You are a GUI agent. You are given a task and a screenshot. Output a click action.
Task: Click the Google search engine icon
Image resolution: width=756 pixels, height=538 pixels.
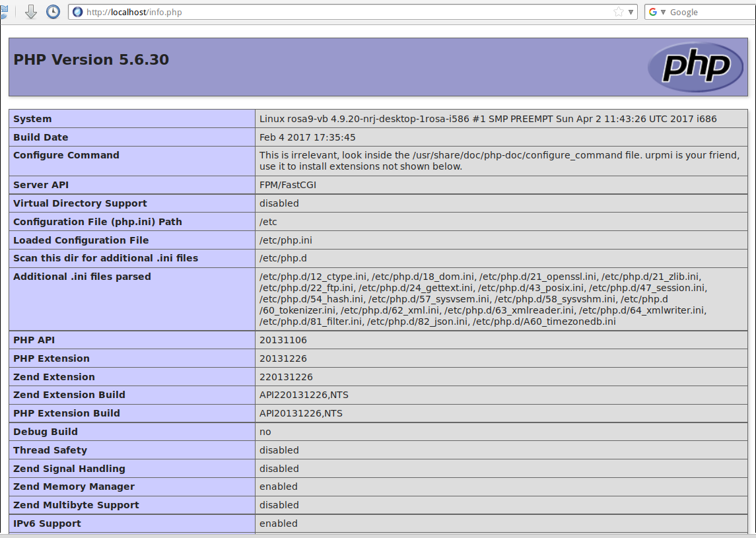653,12
